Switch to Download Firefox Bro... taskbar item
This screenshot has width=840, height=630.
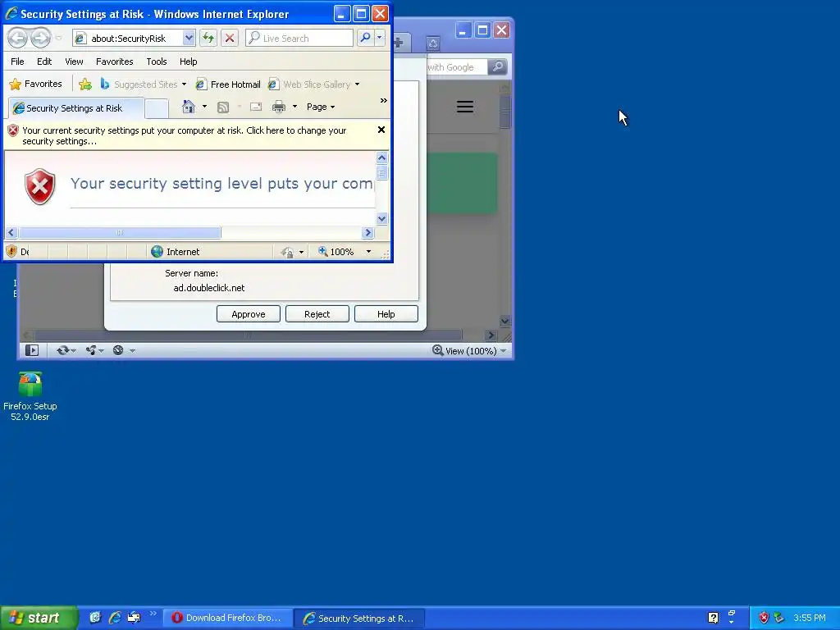pos(226,618)
